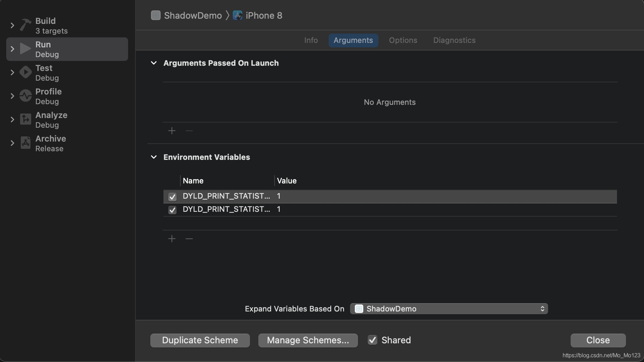The height and width of the screenshot is (362, 644).
Task: Click the Close button
Action: 598,341
